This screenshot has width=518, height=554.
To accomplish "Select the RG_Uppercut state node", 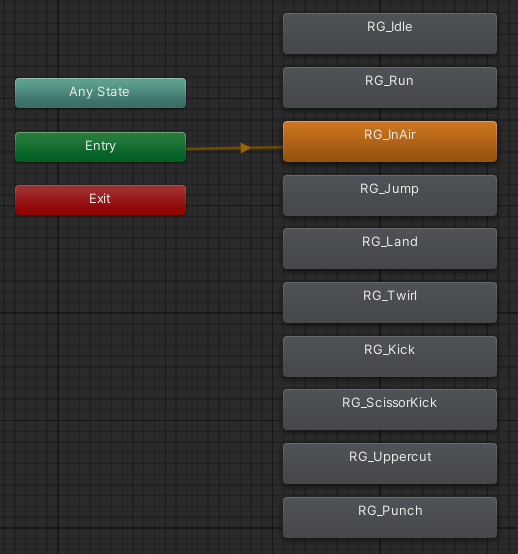I will 390,464.
